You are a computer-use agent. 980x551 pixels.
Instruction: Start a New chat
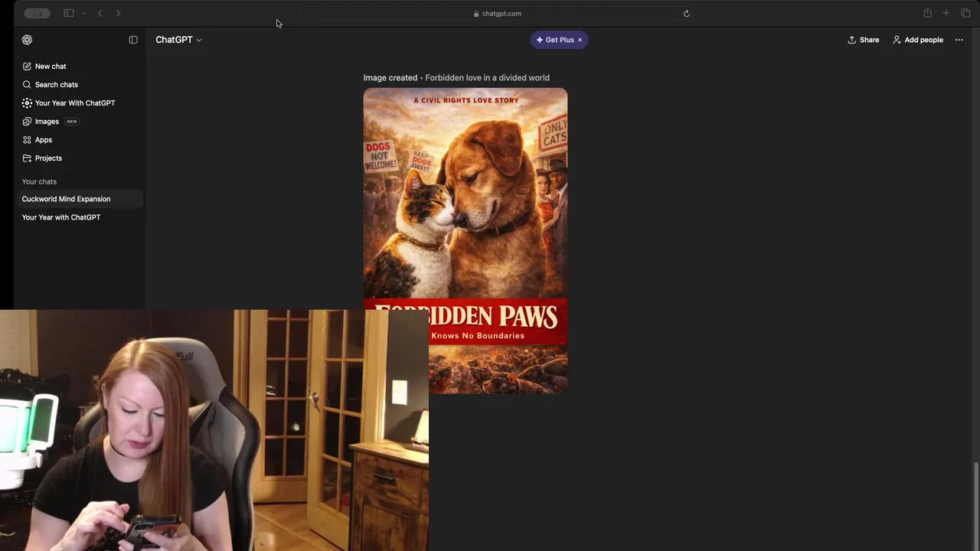79,67
